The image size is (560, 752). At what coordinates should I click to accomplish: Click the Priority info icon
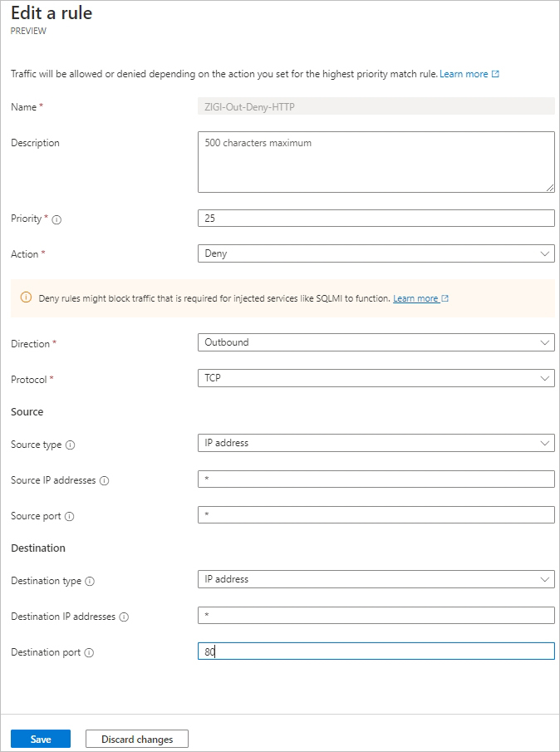[x=57, y=219]
